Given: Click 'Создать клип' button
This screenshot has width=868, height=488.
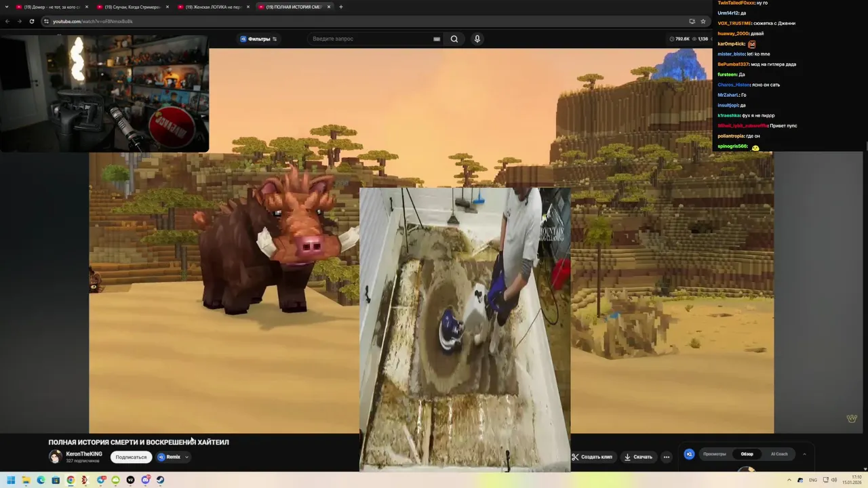Looking at the screenshot, I should point(592,457).
